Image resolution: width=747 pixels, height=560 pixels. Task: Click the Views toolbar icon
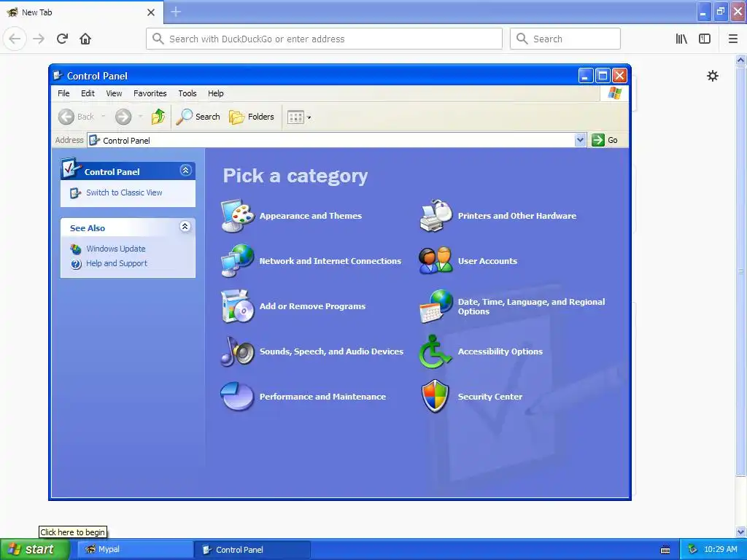(x=295, y=117)
